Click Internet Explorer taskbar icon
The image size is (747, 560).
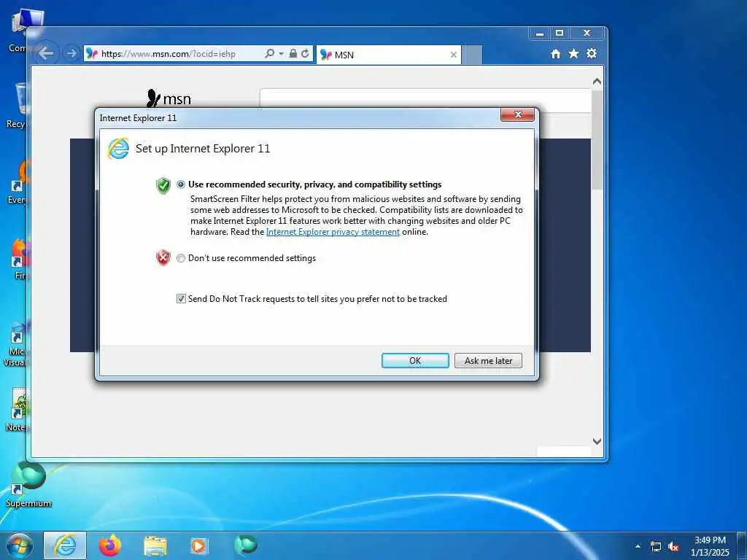65,545
